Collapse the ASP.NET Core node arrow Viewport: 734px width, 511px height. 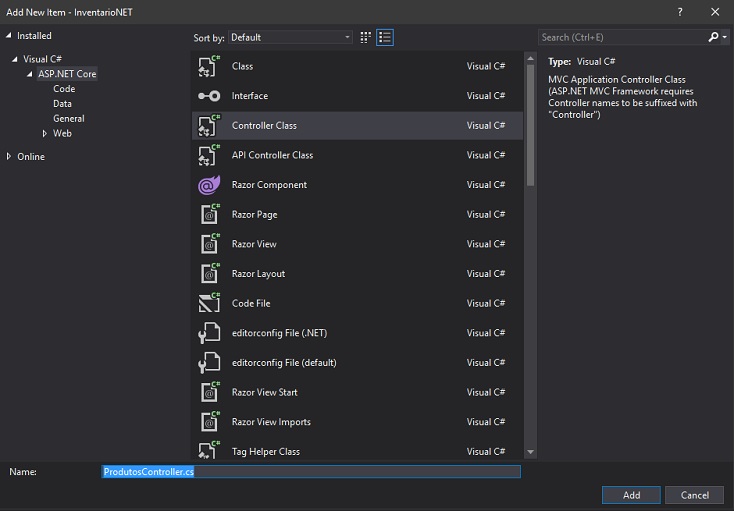click(30, 74)
